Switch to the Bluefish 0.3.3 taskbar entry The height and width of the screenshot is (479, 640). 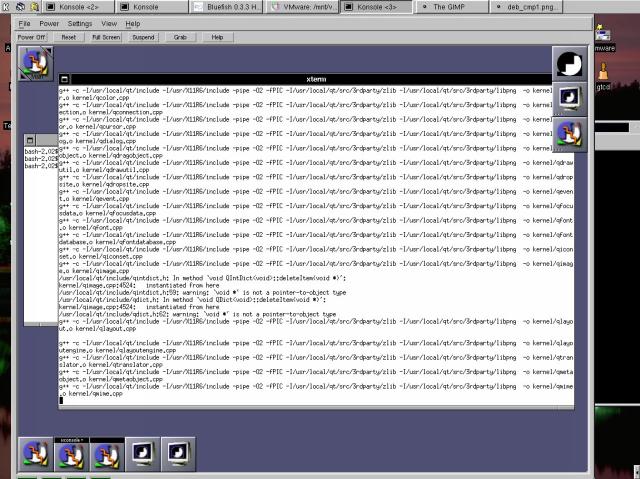[226, 7]
